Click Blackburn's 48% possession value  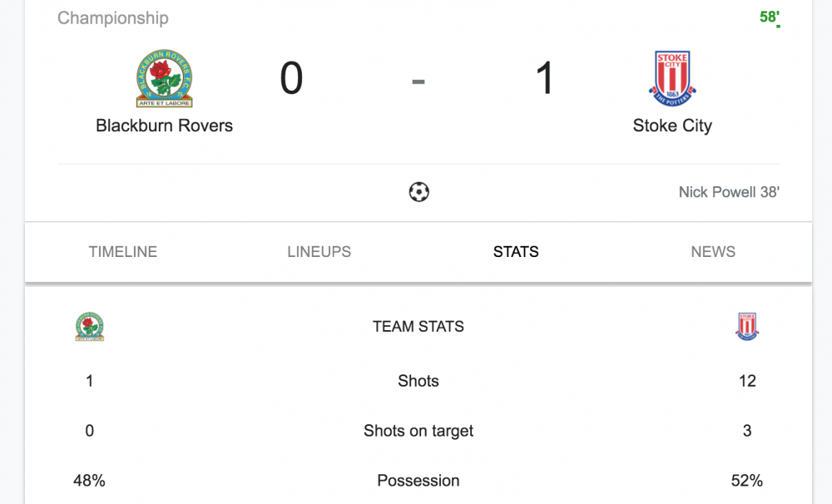(89, 481)
